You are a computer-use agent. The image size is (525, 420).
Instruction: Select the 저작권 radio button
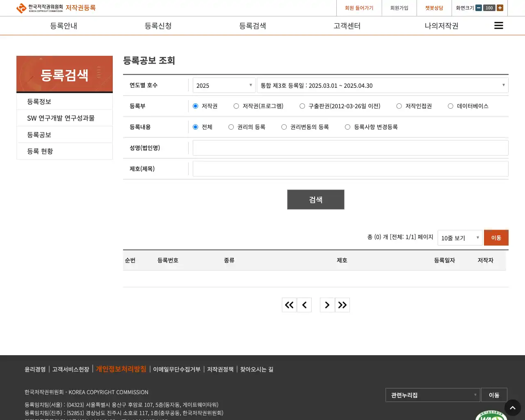(196, 106)
